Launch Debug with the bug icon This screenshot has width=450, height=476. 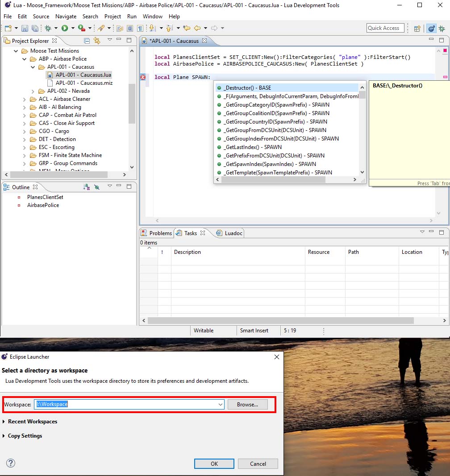(x=48, y=28)
